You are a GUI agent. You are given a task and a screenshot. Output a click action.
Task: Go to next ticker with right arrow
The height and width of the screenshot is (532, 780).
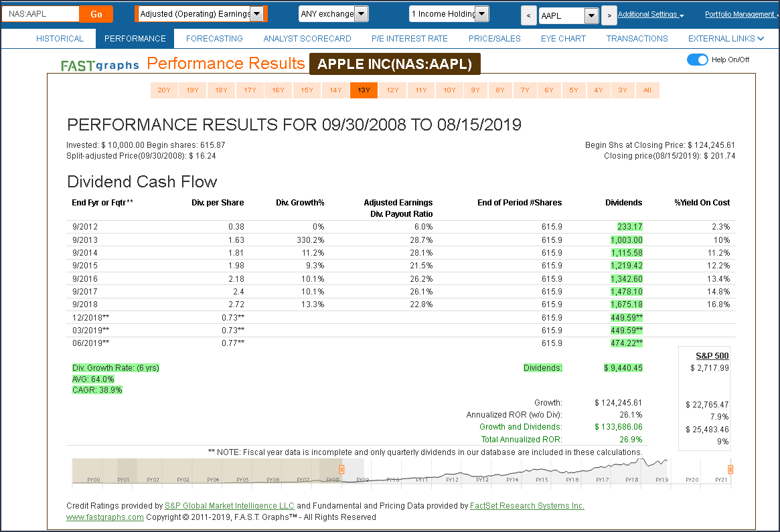(609, 15)
